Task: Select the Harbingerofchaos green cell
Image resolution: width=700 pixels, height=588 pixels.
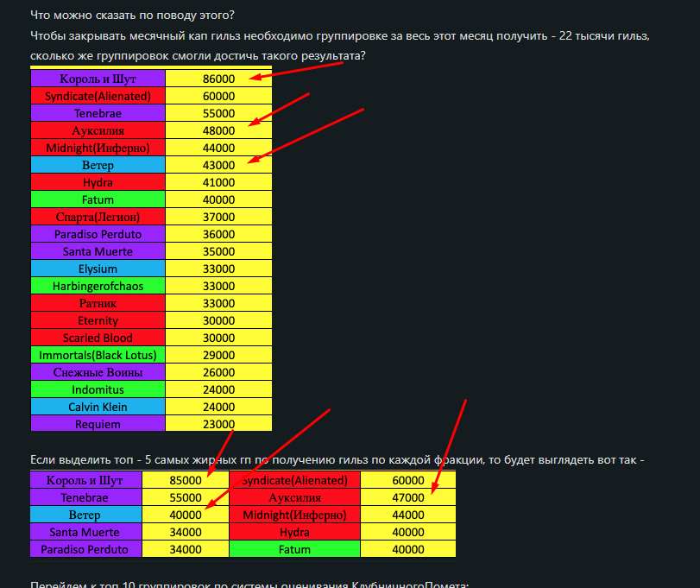Action: (x=98, y=286)
